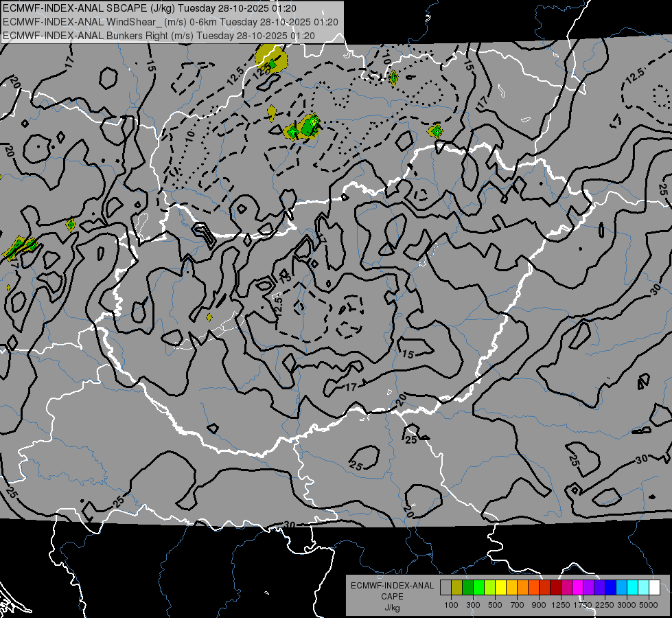
Task: Click the CAPE J/kg legend title
Action: (x=392, y=597)
